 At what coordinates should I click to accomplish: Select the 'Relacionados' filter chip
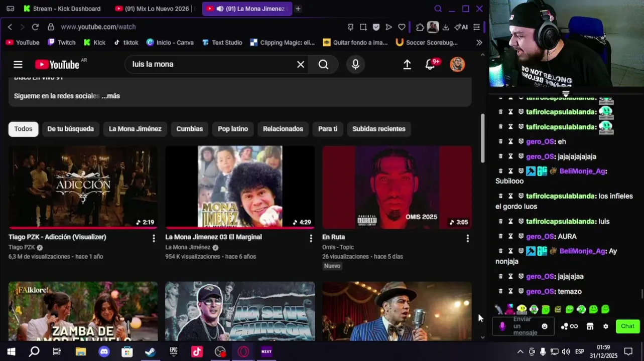click(x=283, y=129)
